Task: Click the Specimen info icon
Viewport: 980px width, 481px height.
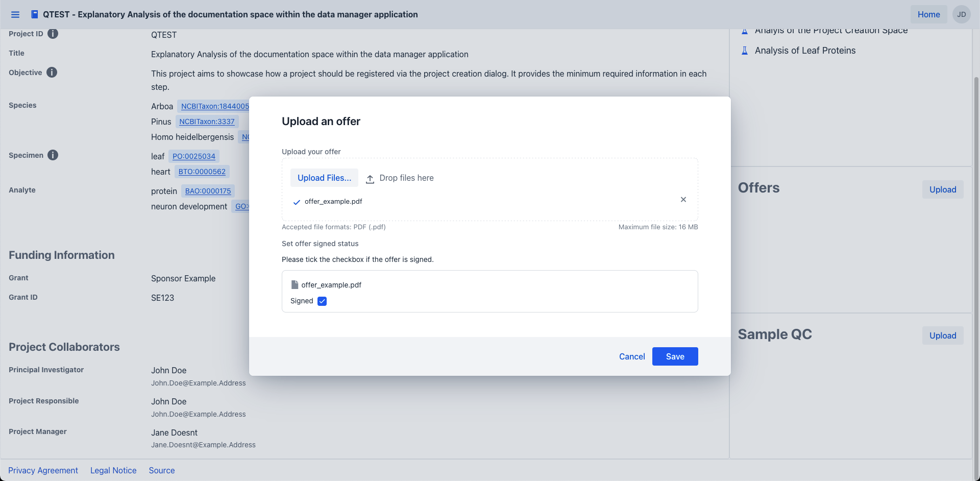Action: pyautogui.click(x=53, y=155)
